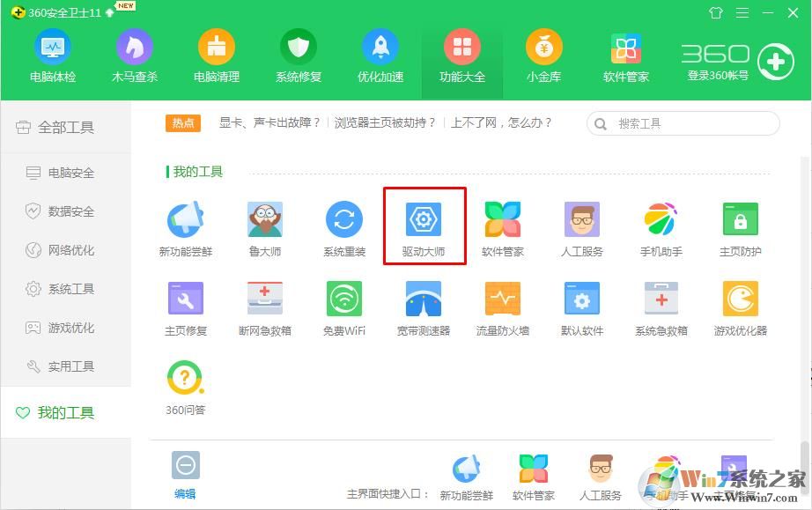Click the 编辑 edit button
The image size is (812, 510).
[x=185, y=475]
